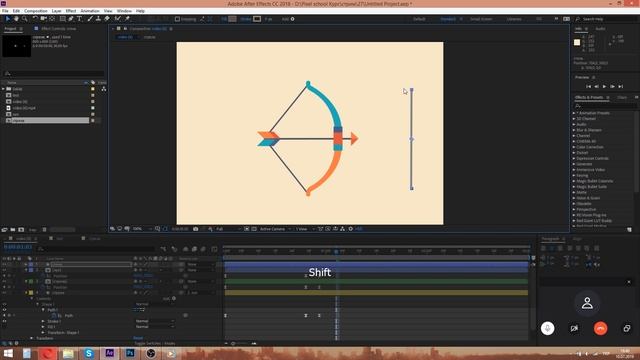Viewport: 640px width, 360px height.
Task: Select the Rectangle shape tool
Action: pyautogui.click(x=62, y=19)
